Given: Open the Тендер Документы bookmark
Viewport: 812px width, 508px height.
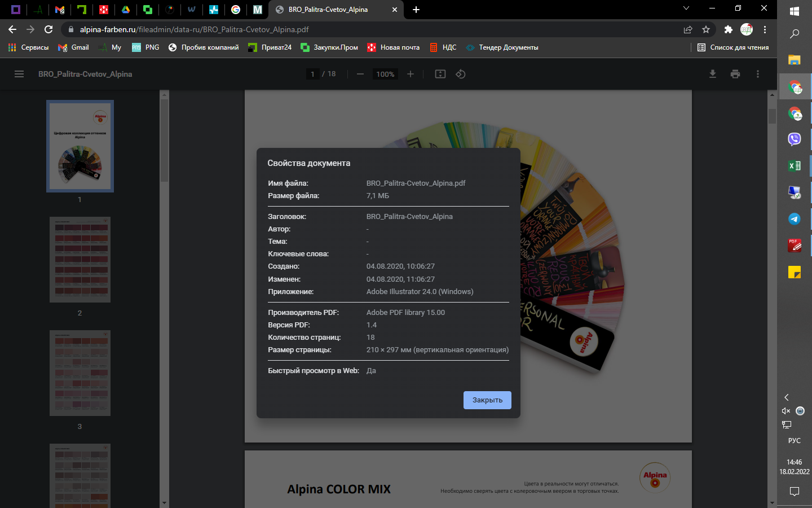Looking at the screenshot, I should pos(502,47).
